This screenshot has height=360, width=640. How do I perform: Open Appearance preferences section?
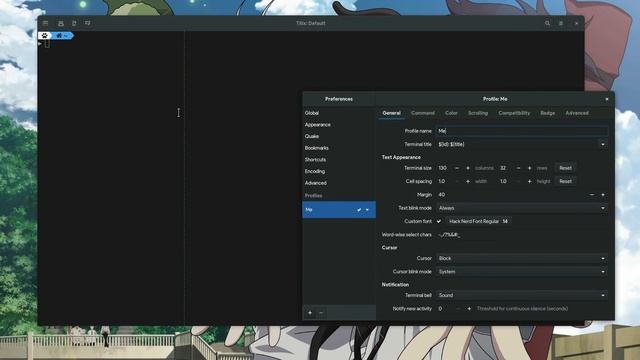click(339, 125)
